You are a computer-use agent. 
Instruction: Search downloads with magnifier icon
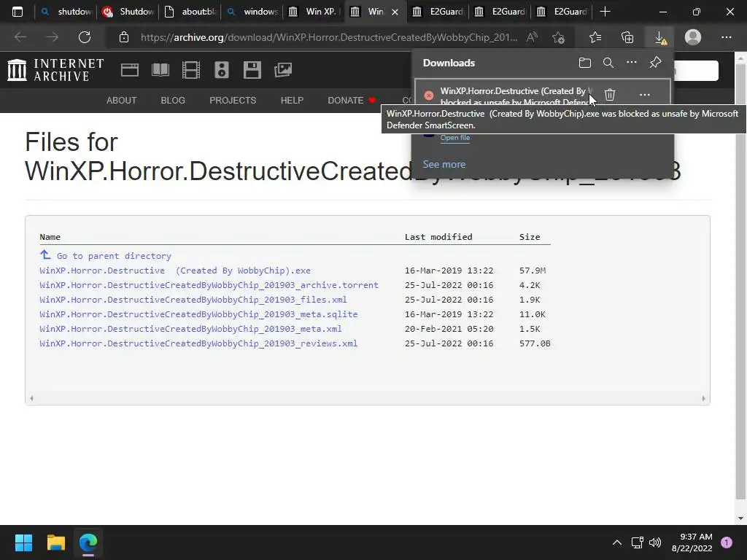click(608, 63)
